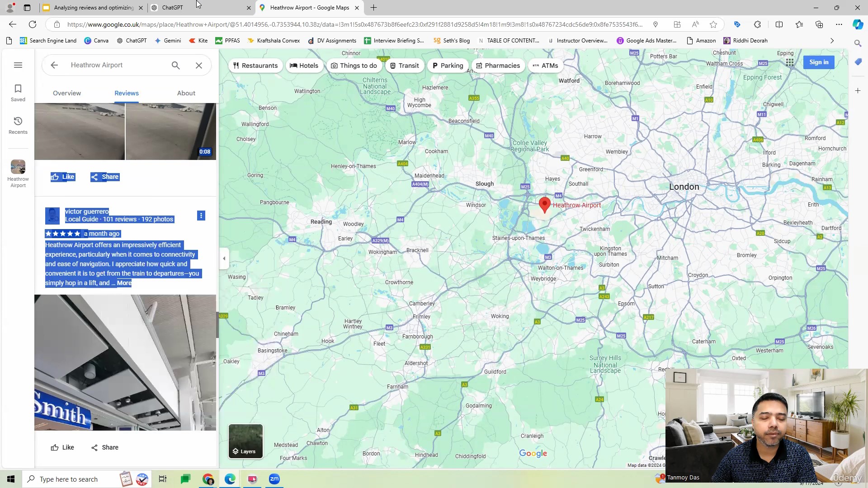The image size is (868, 488).
Task: Filter map by Hotels
Action: (x=304, y=66)
